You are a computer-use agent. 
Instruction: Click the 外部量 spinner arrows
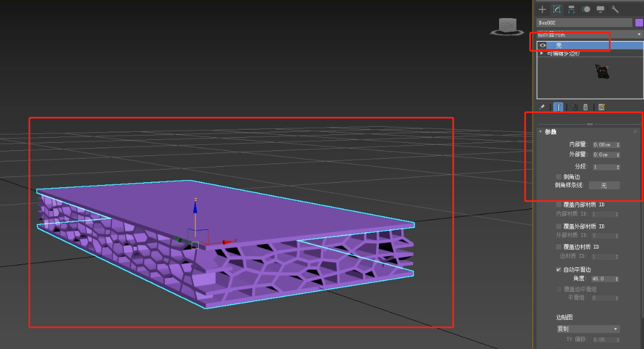tap(618, 155)
